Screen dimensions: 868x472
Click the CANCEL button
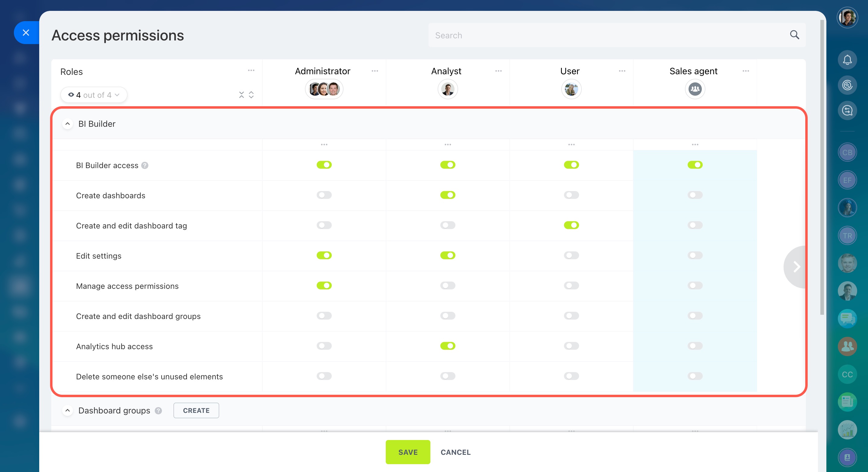(x=455, y=452)
